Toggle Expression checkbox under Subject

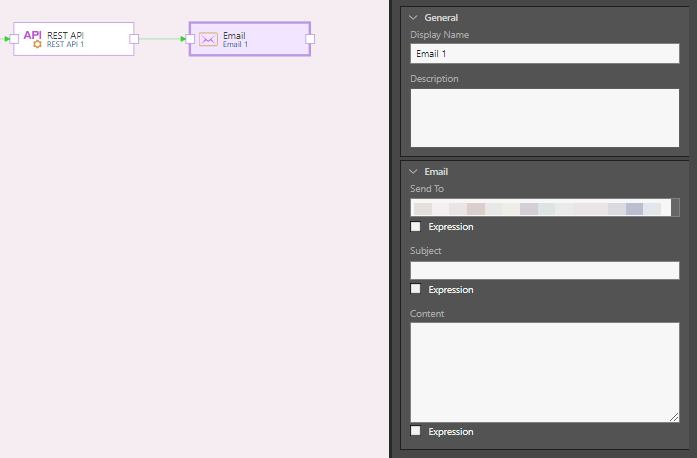416,289
